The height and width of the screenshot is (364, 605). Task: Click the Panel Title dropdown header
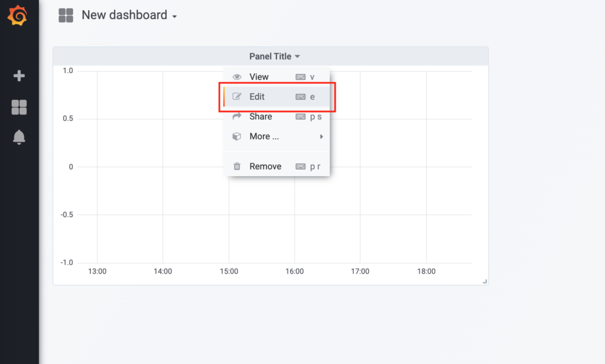274,56
